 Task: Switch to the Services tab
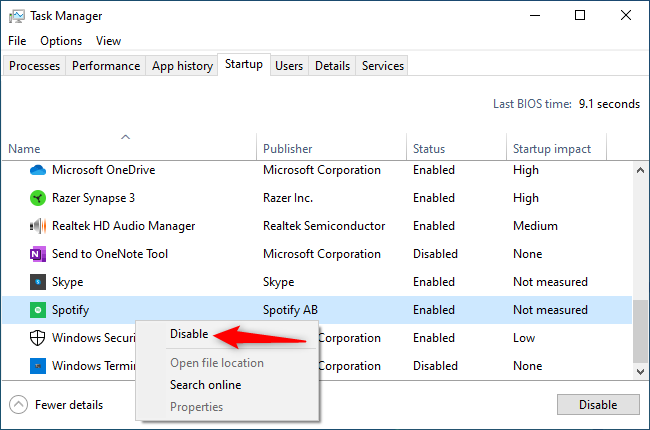[383, 66]
